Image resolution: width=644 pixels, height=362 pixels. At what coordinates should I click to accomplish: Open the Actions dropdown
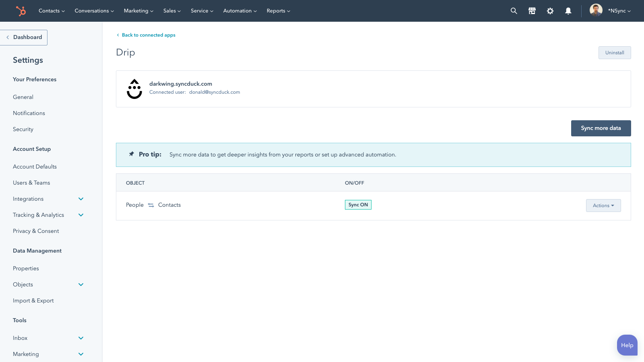[x=603, y=205]
